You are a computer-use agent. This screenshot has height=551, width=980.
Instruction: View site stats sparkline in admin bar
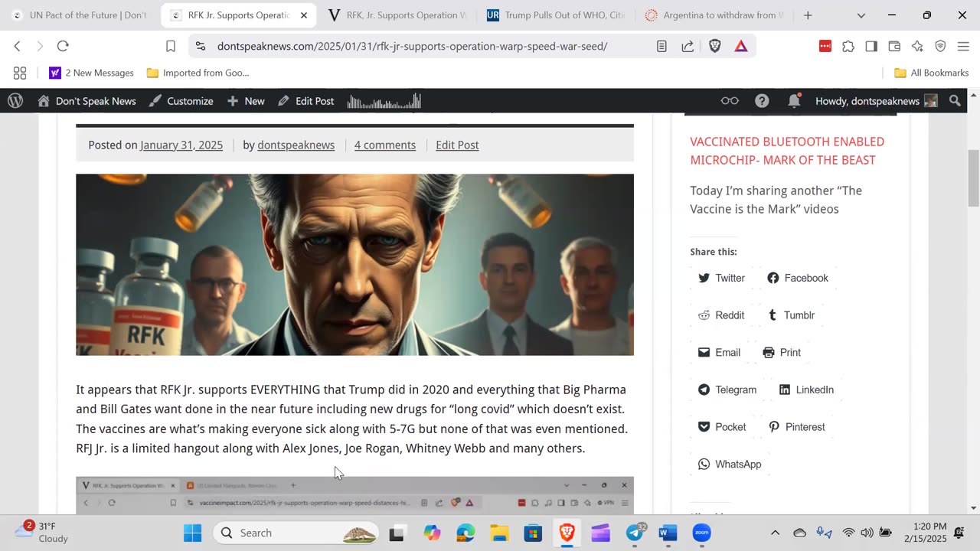[384, 101]
